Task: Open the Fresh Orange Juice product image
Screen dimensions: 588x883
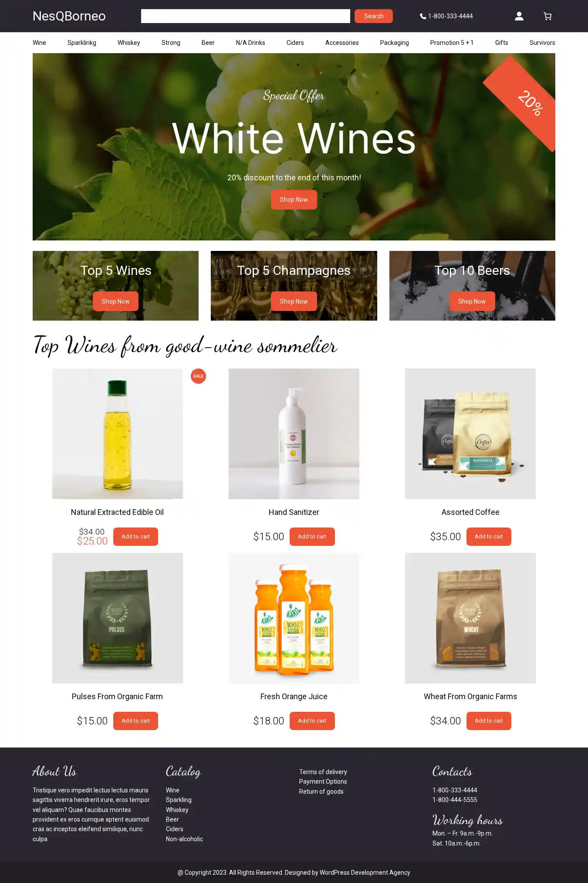Action: point(294,618)
